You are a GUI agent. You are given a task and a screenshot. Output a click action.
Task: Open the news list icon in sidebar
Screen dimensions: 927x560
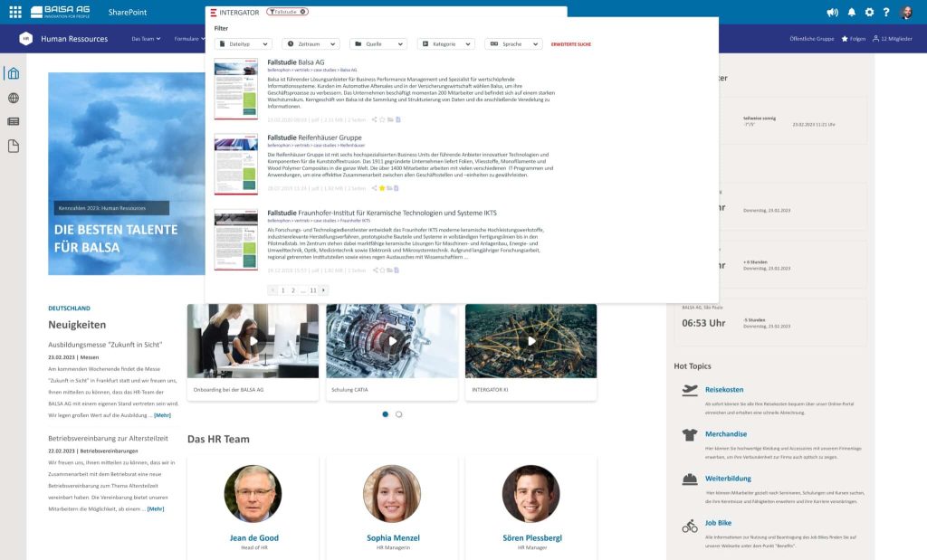pos(13,122)
